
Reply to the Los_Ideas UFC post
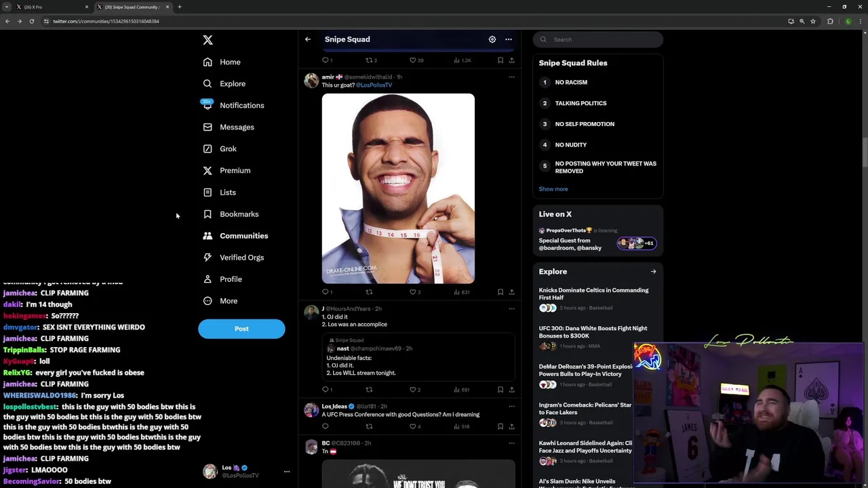tap(325, 426)
